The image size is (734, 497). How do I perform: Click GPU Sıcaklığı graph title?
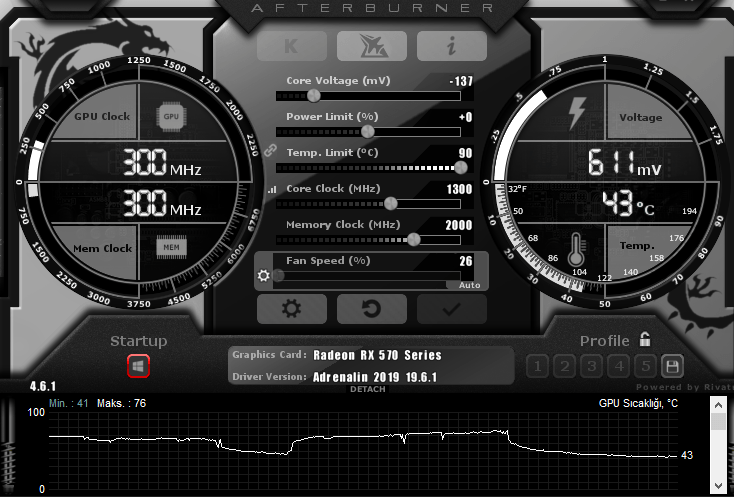(638, 403)
